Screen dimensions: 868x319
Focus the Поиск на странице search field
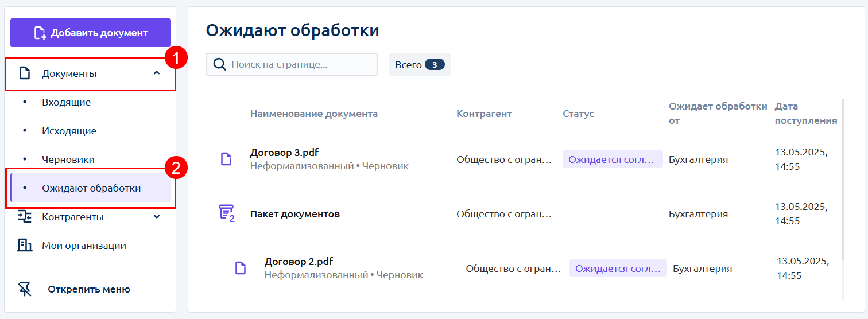pyautogui.click(x=292, y=64)
